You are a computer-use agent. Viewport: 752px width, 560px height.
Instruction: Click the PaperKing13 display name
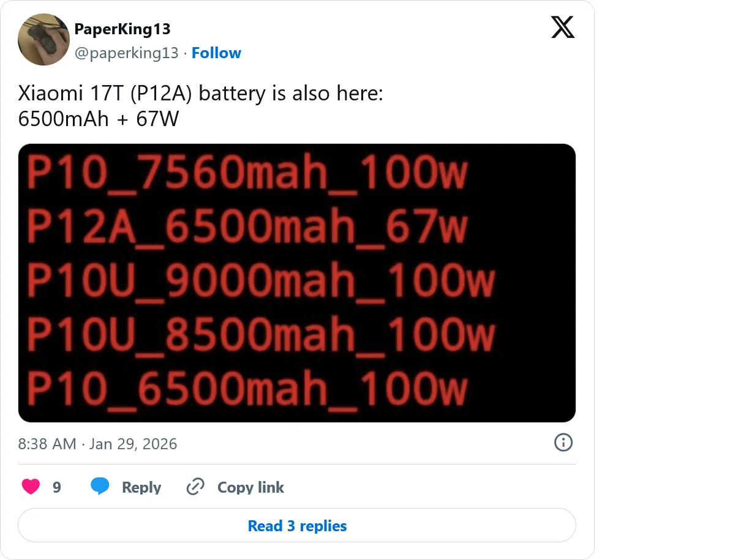(122, 28)
